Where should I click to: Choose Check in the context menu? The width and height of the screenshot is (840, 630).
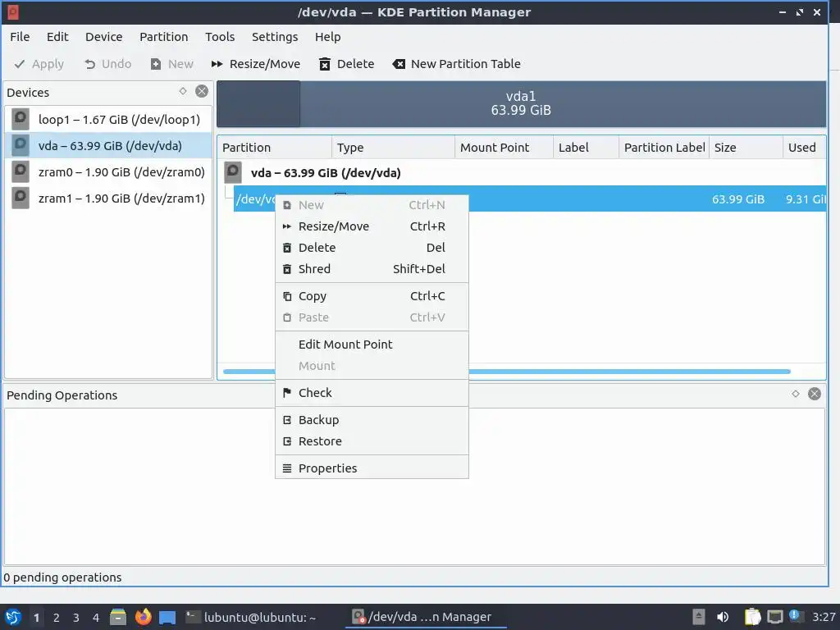click(x=372, y=393)
